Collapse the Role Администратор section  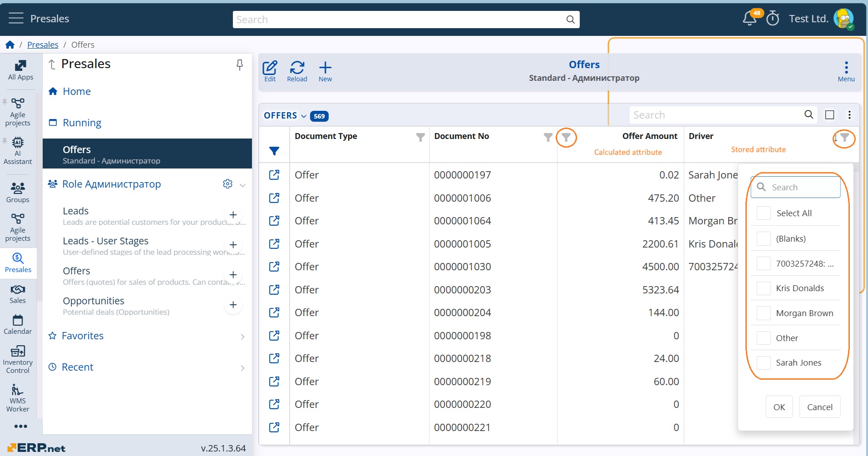243,184
